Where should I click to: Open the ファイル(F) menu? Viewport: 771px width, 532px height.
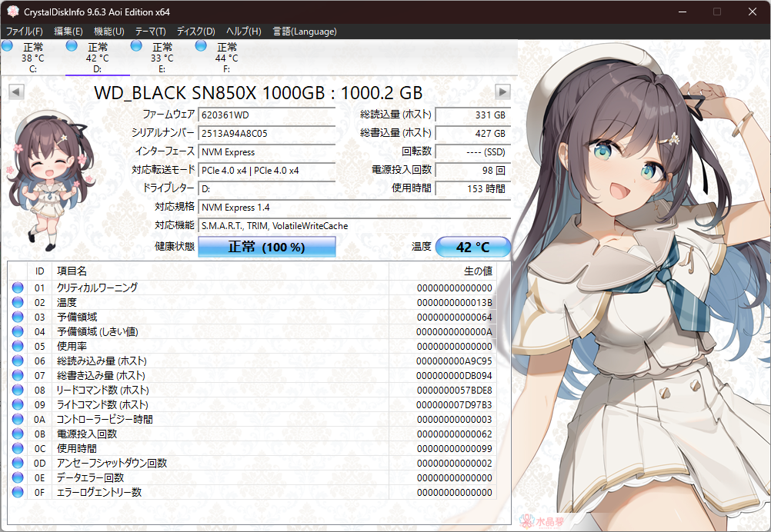[x=24, y=32]
